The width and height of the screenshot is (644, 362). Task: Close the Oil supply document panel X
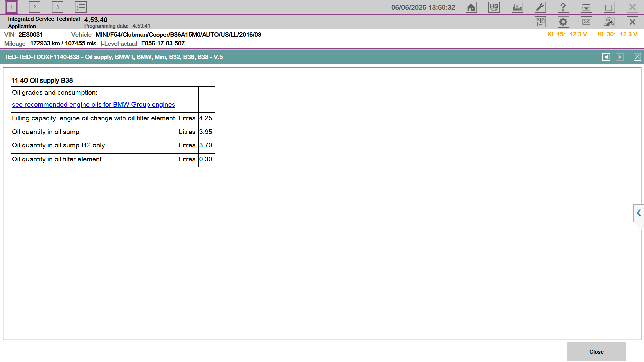[637, 57]
